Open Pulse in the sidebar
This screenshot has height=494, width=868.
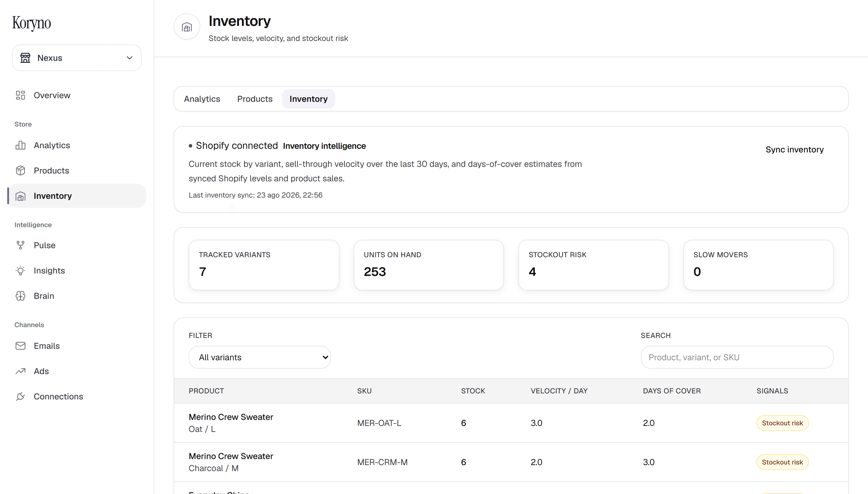tap(77, 245)
